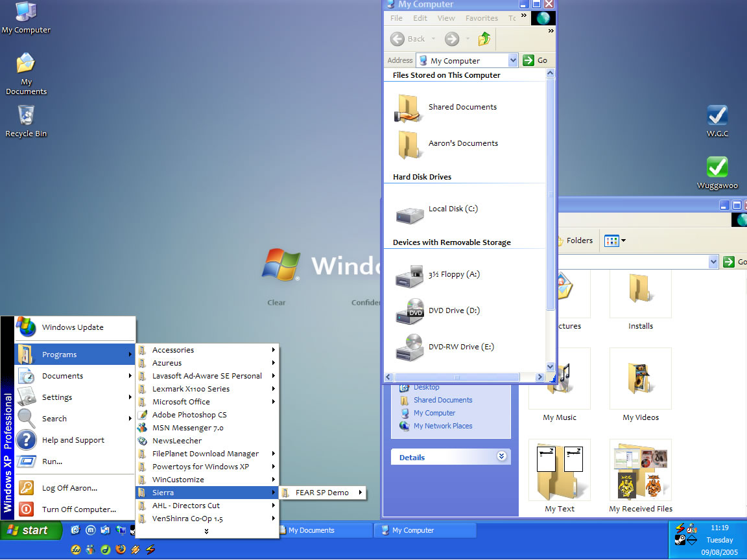Switch to My Documents taskbar button
Screen dimensions: 747x560
[322, 530]
